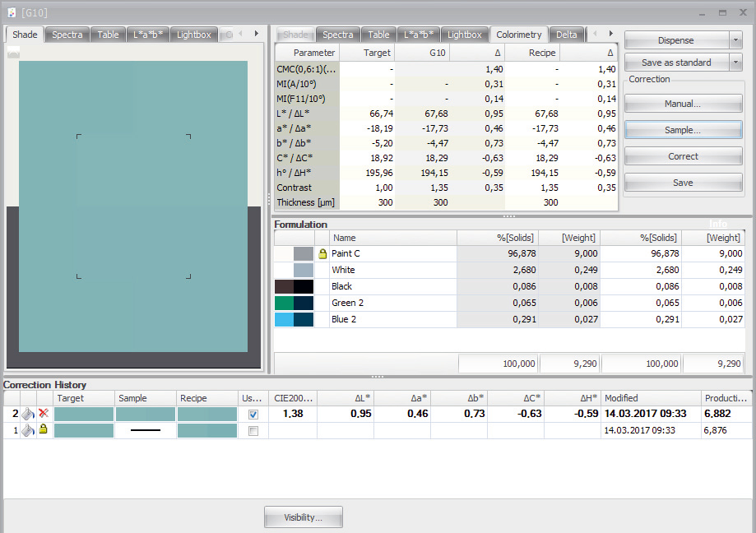This screenshot has width=756, height=533.
Task: Click Info link in Formulation header
Action: (x=718, y=224)
